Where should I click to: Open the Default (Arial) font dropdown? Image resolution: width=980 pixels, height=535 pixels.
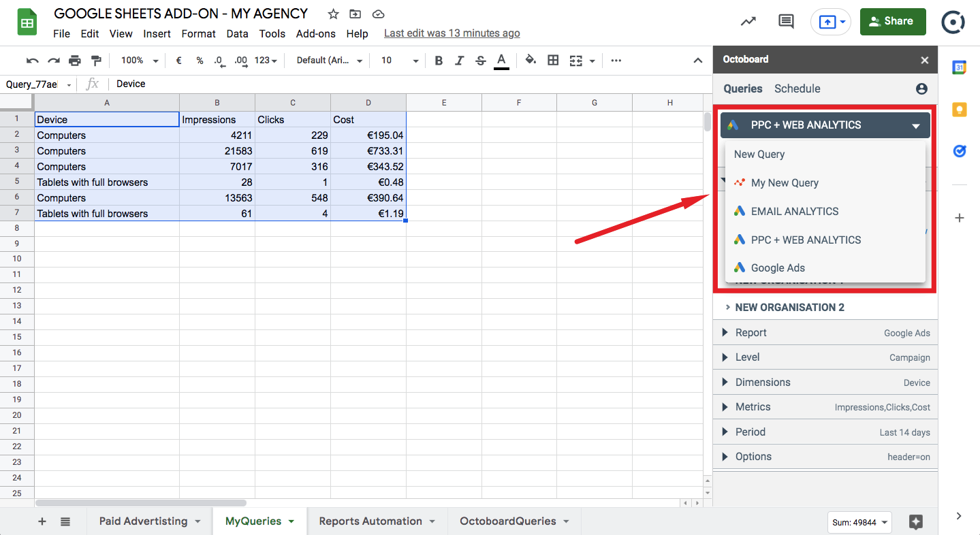(x=330, y=61)
